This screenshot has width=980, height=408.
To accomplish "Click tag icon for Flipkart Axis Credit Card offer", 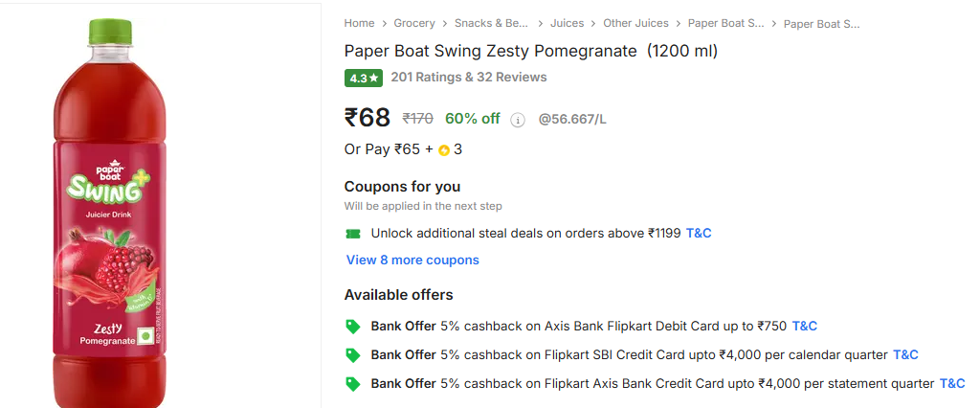I will pyautogui.click(x=353, y=384).
